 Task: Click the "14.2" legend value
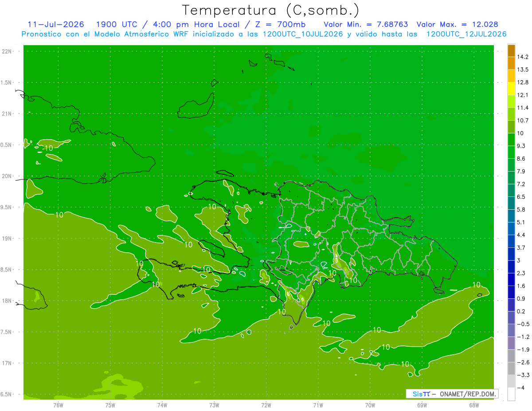[523, 57]
